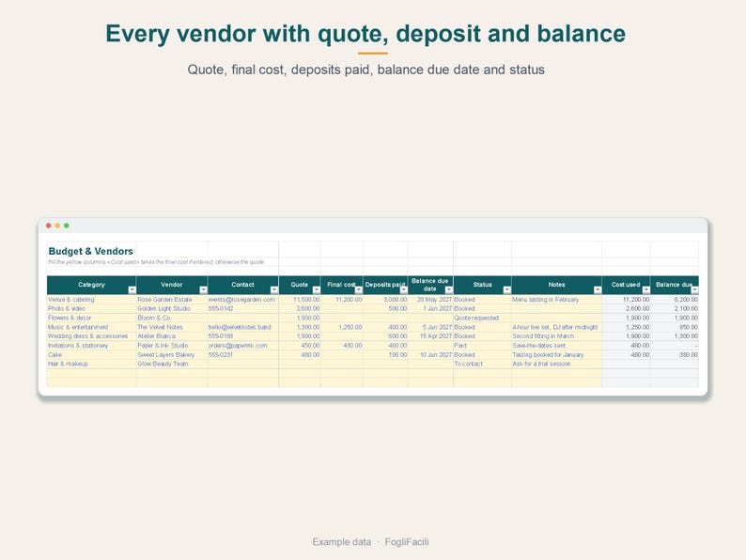The height and width of the screenshot is (560, 746).
Task: Click the hello@velvetnotes.band contact cell
Action: (243, 327)
